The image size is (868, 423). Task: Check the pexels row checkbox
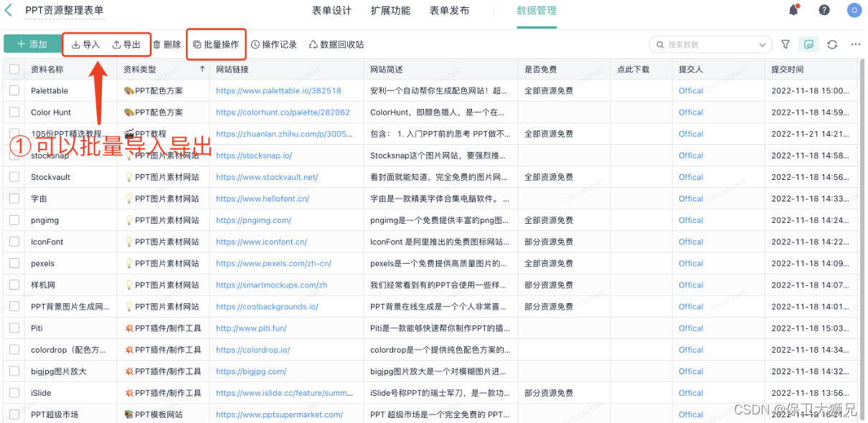point(14,263)
